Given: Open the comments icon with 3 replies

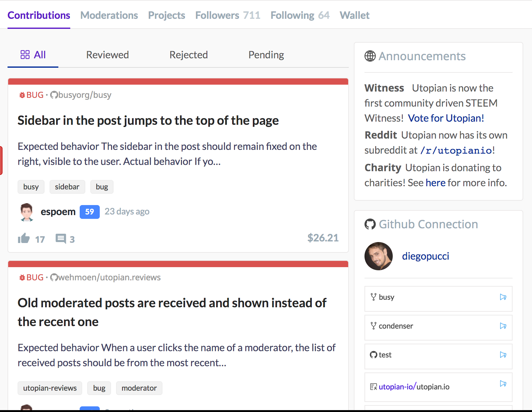Looking at the screenshot, I should 61,239.
